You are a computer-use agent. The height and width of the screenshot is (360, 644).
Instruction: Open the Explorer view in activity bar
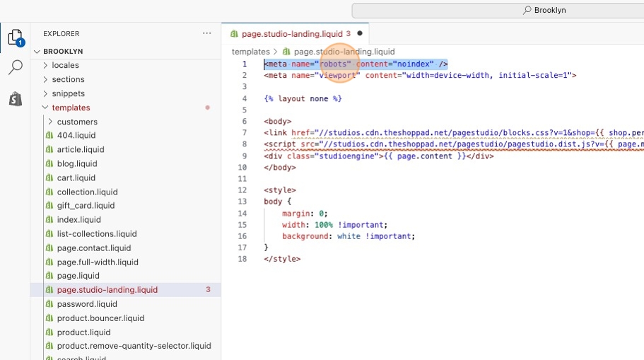click(15, 37)
